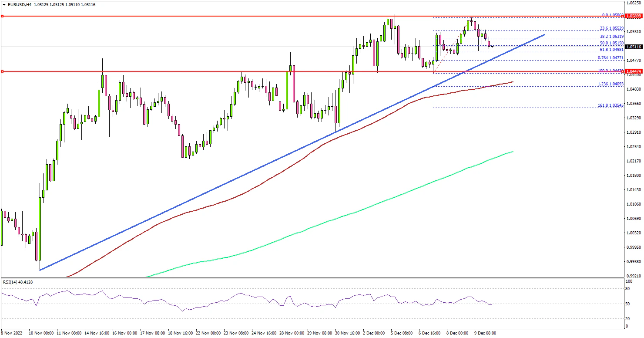Click the red 1.05899 price tag

[634, 17]
